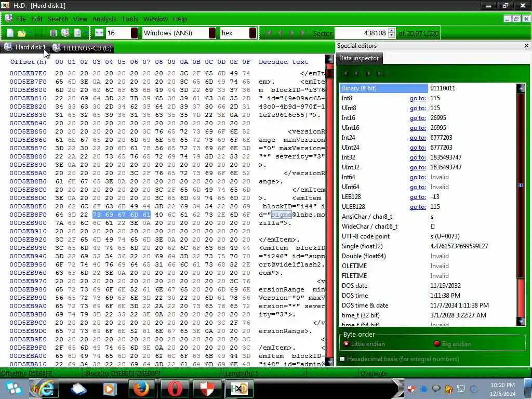The image size is (532, 399).
Task: Click the speech bubble tray icon
Action: click(x=436, y=389)
